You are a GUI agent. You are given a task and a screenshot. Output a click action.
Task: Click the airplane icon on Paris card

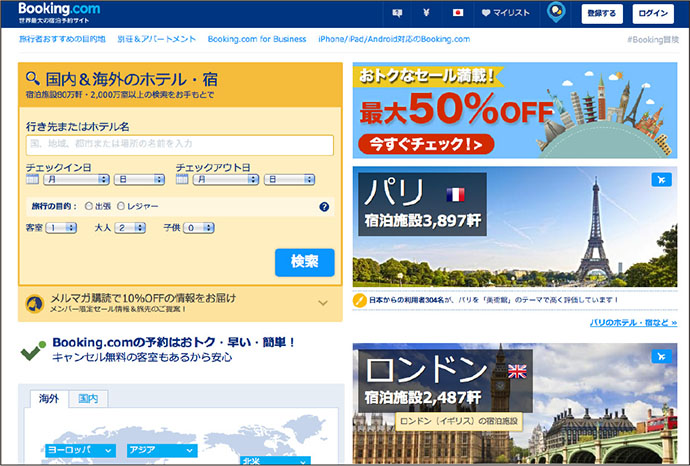pyautogui.click(x=661, y=180)
